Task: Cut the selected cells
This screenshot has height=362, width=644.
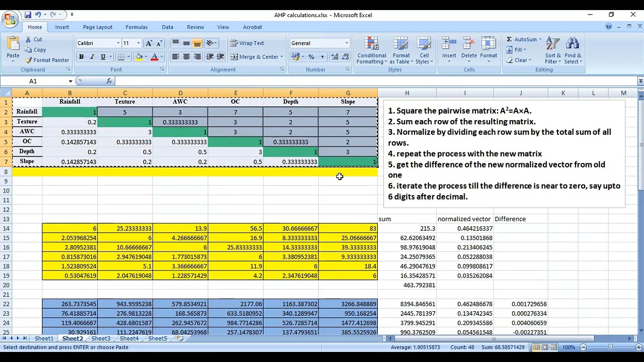Action: 34,39
